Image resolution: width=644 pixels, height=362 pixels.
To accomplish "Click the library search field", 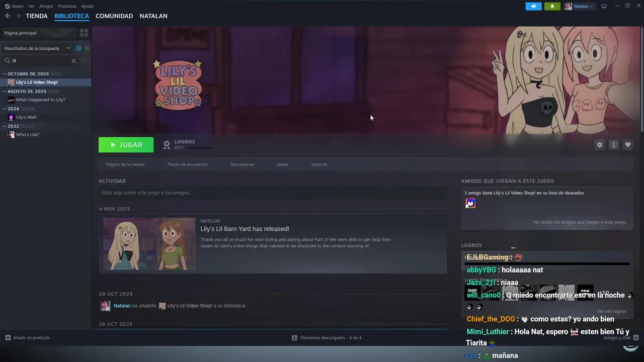I will tap(40, 61).
